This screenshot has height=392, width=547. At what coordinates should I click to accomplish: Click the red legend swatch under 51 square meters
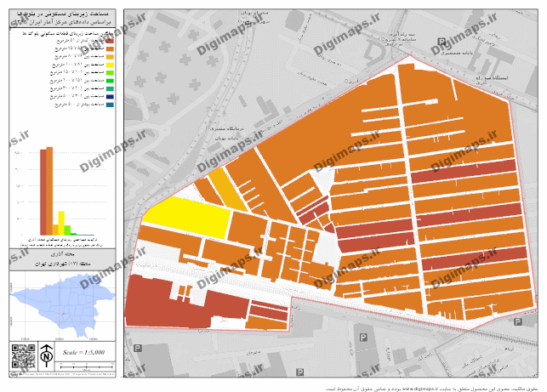coord(110,41)
